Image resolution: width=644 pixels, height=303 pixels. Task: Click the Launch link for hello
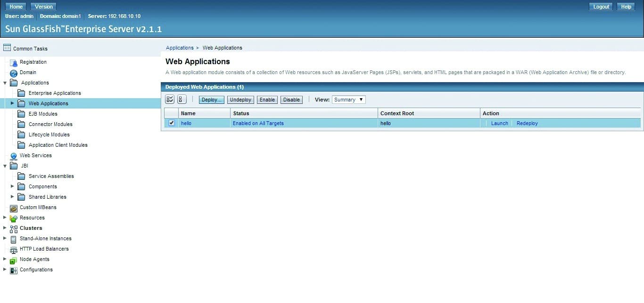pos(499,123)
